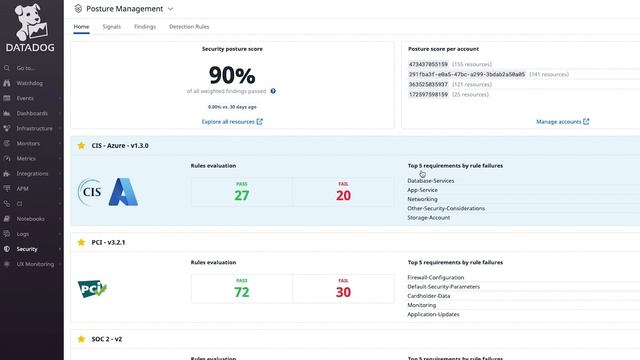Expand the Monitors submenu arrow
640x360 pixels.
pyautogui.click(x=60, y=144)
